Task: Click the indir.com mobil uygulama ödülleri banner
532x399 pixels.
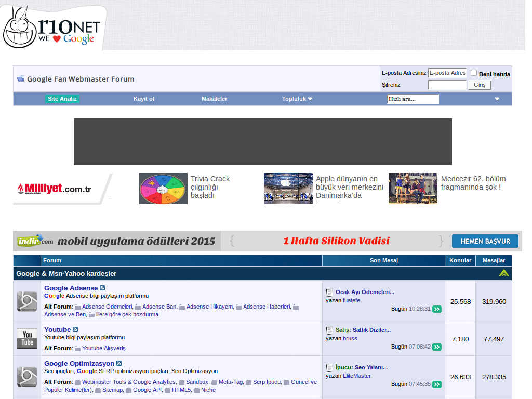Action: tap(117, 241)
